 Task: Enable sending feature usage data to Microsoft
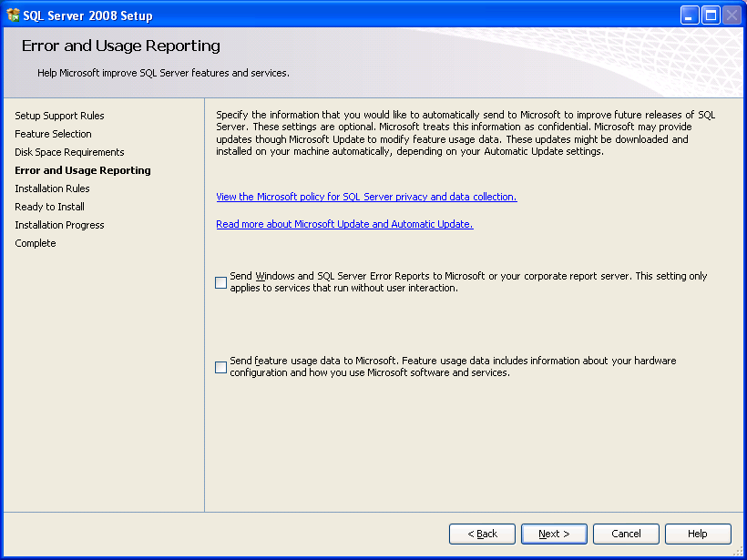220,367
